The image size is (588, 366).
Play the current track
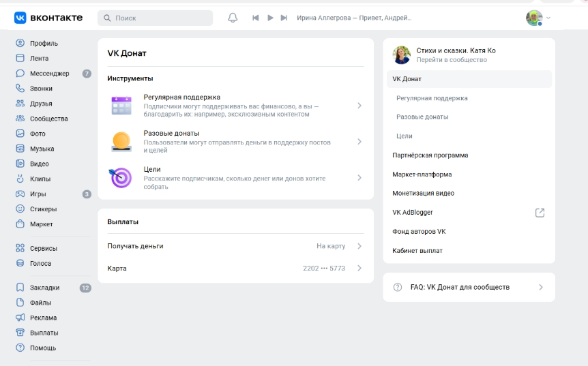(270, 18)
